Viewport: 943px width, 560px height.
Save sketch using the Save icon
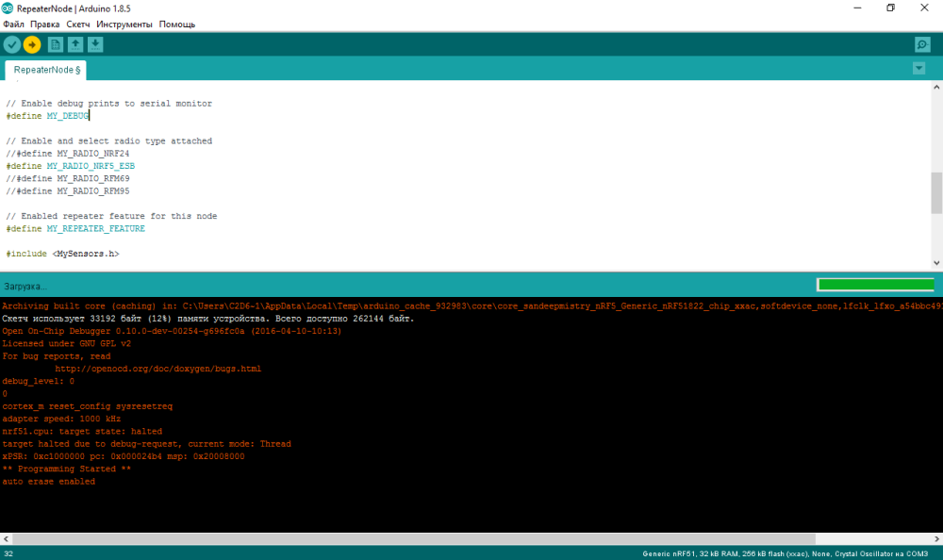[x=95, y=44]
